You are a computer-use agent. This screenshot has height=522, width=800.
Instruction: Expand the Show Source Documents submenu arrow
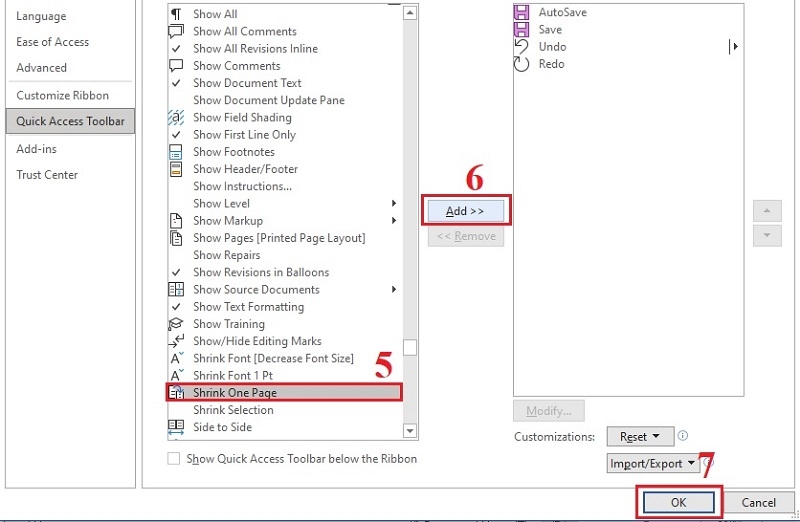[393, 289]
